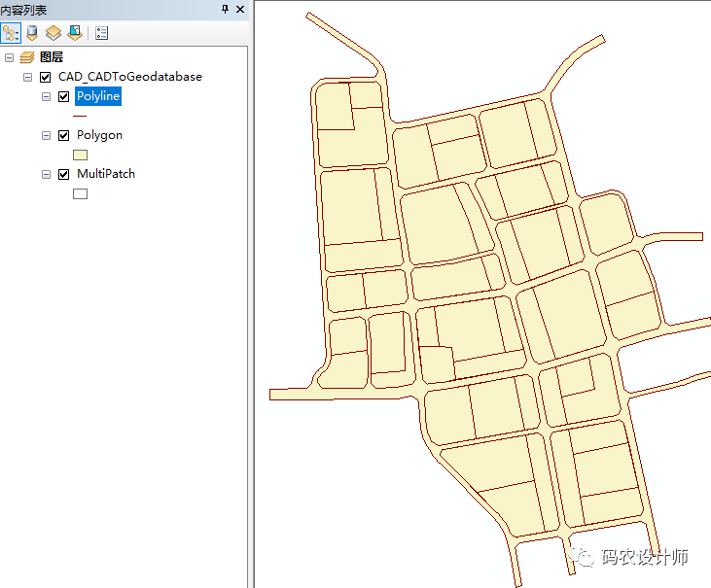Screen dimensions: 711x588
Task: Click the data frame layers stack icon
Action: [26, 57]
